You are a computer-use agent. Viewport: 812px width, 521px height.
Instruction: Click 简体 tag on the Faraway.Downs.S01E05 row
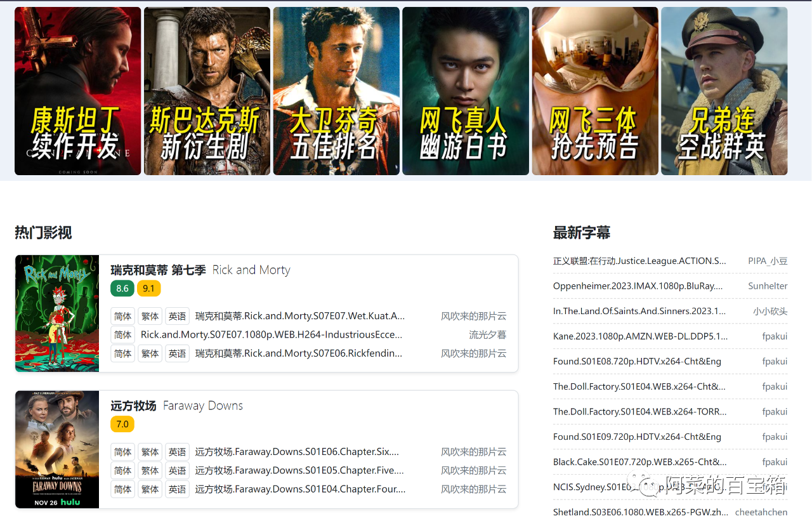[x=122, y=470]
